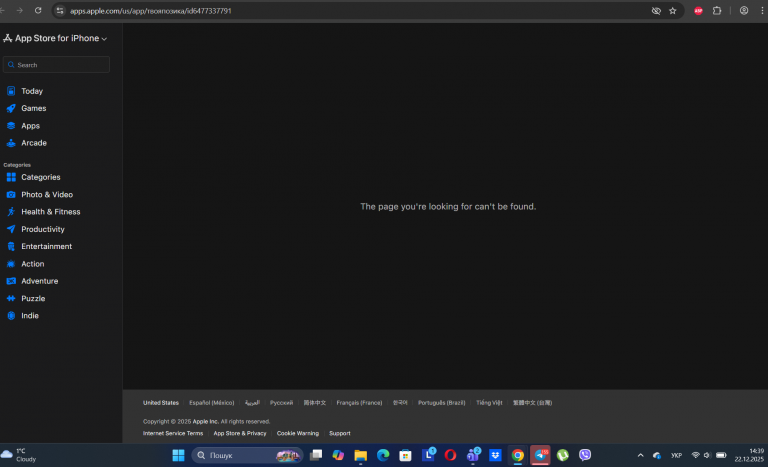The width and height of the screenshot is (768, 467).
Task: Open Internet Service Terms link
Action: pos(173,434)
